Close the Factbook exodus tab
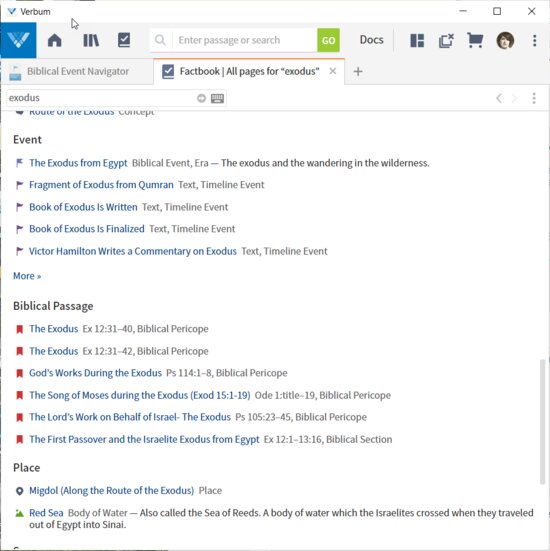Viewport: 550px width, 551px height. point(332,71)
